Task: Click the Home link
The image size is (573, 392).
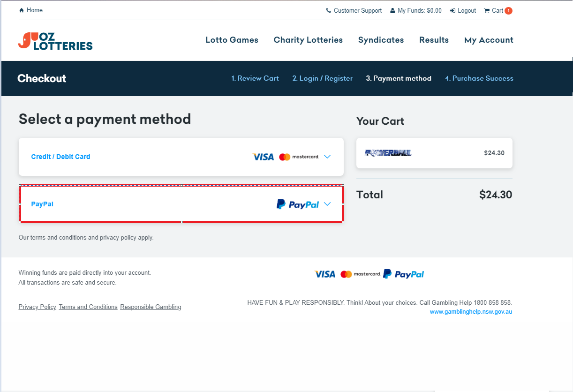Action: (35, 10)
